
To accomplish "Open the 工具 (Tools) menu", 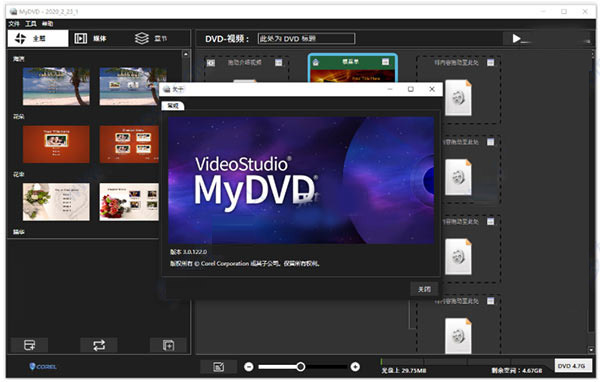I will pos(31,24).
